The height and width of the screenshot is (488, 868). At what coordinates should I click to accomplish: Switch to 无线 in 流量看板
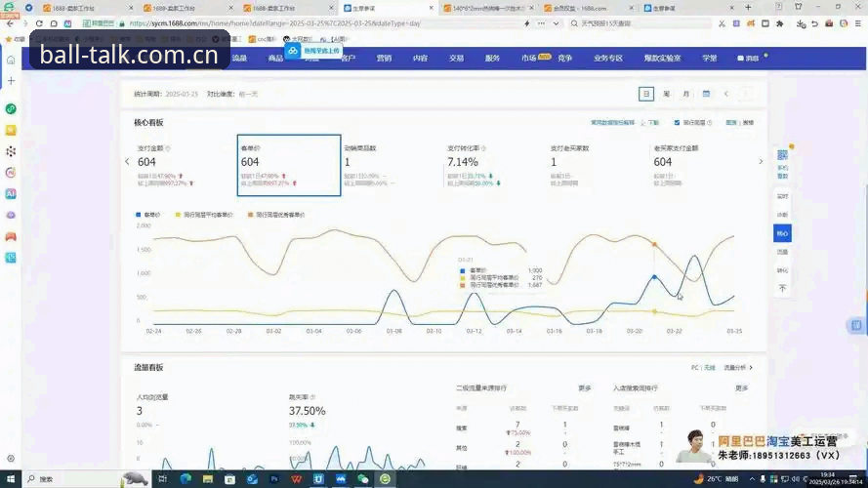[x=709, y=367]
